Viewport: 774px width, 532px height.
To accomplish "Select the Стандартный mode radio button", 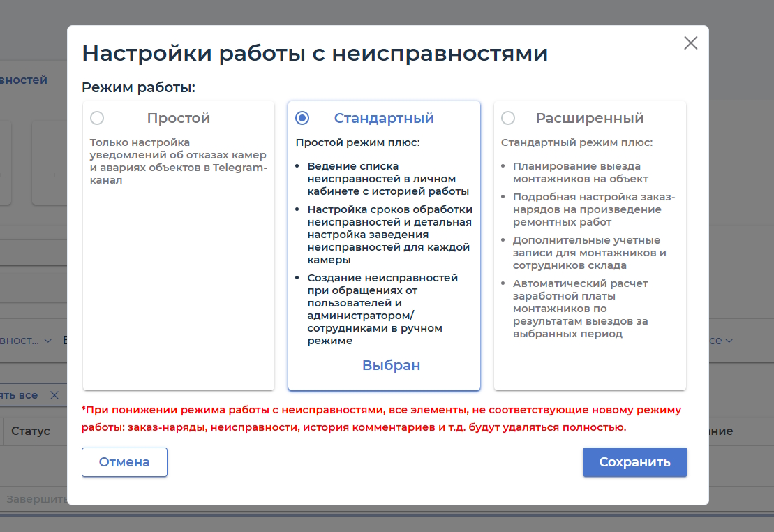I will 302,118.
